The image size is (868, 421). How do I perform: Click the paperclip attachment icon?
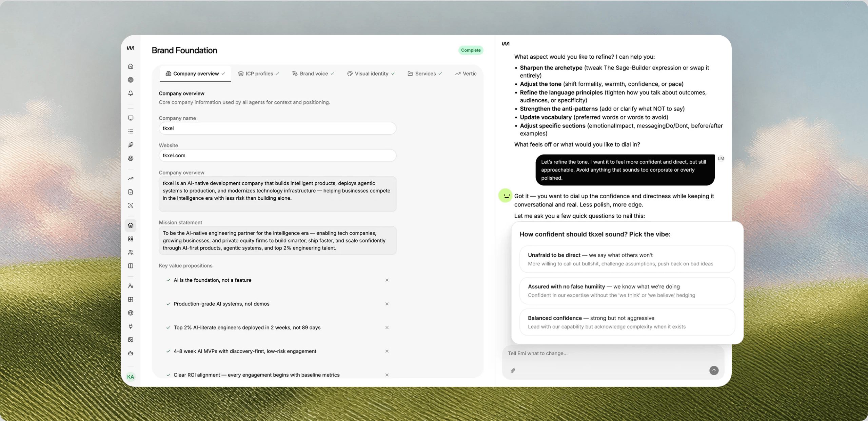pos(513,370)
